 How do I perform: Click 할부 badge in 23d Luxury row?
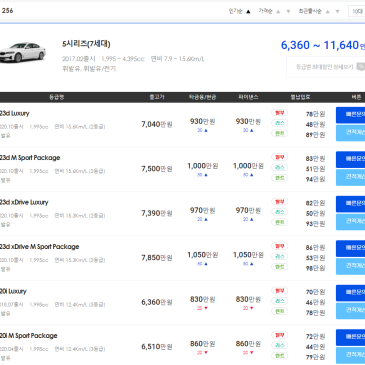(x=279, y=113)
